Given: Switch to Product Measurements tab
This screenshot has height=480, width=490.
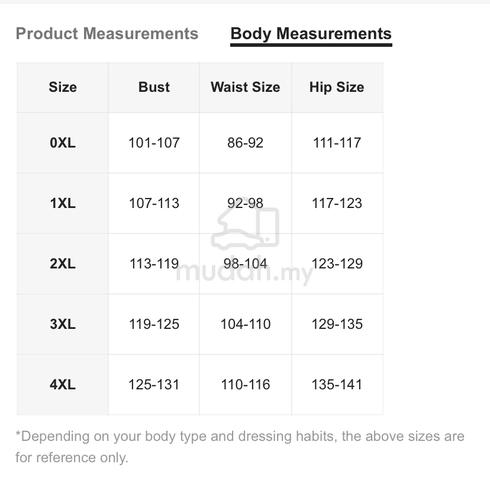Looking at the screenshot, I should pyautogui.click(x=107, y=34).
